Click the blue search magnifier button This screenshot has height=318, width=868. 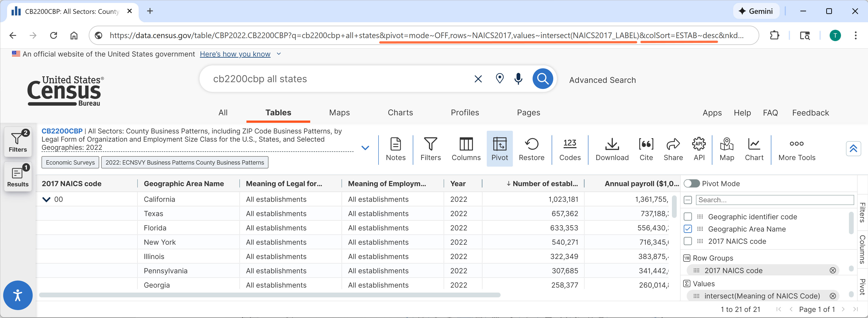coord(543,79)
